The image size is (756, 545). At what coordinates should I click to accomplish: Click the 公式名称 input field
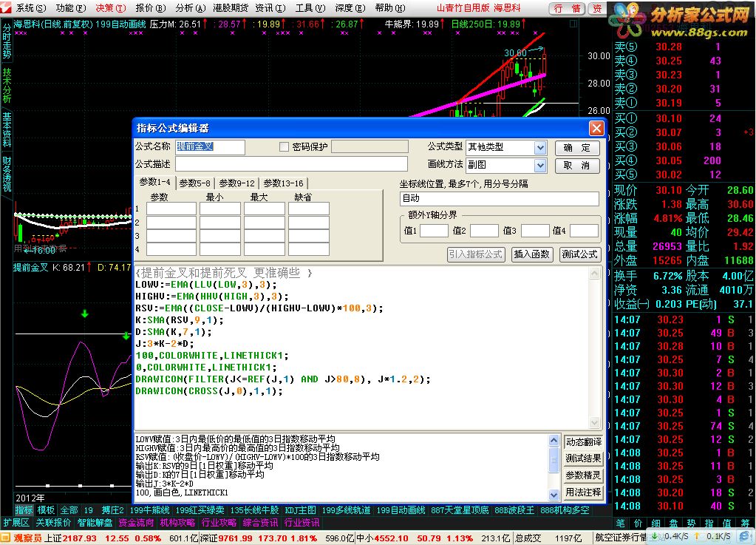tap(210, 146)
